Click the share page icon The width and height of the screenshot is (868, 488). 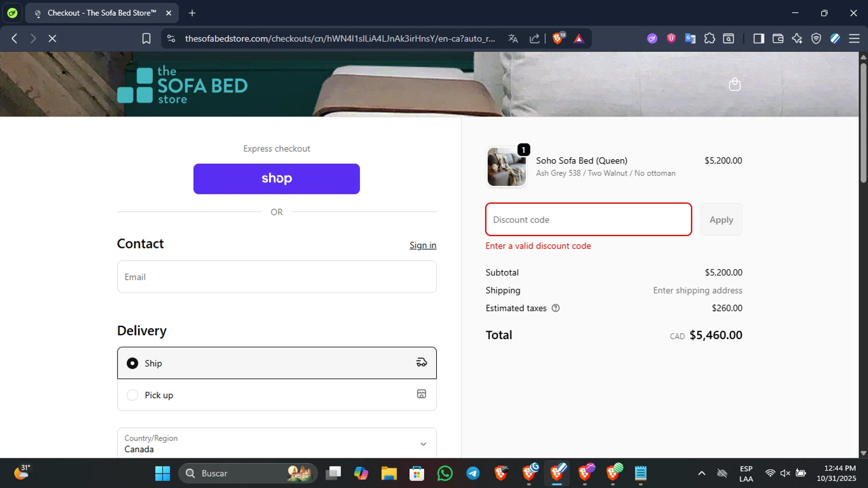coord(535,38)
